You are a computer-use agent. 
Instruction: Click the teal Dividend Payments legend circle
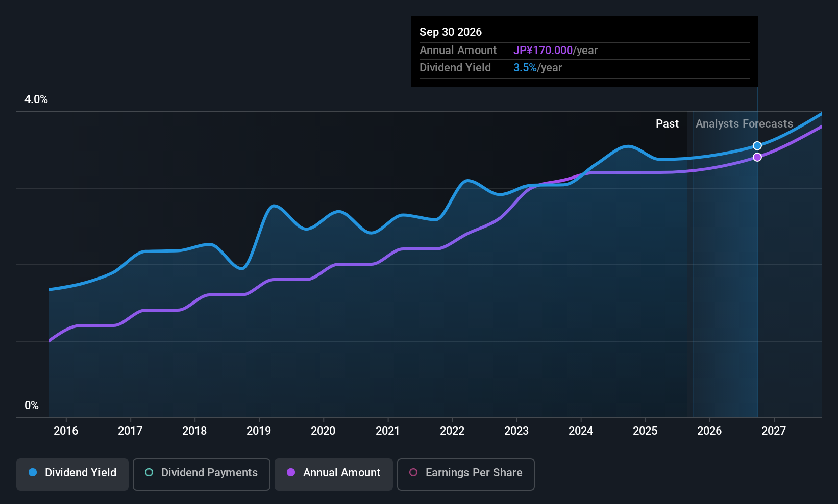149,473
